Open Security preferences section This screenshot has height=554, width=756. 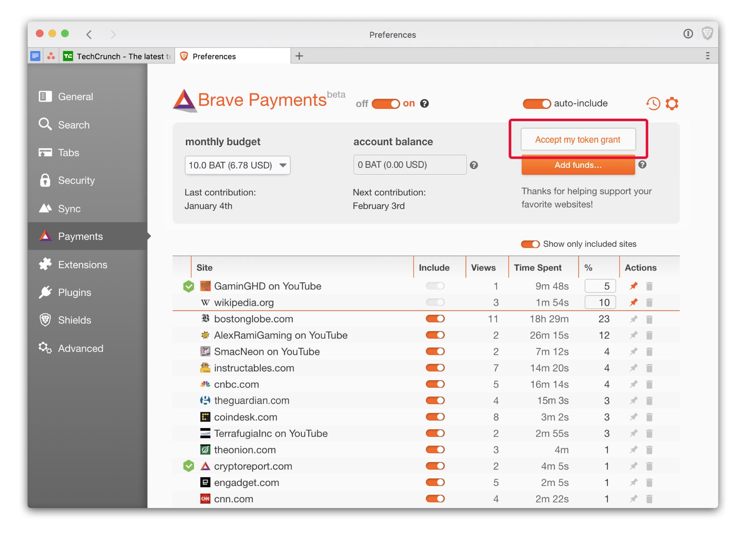point(87,180)
